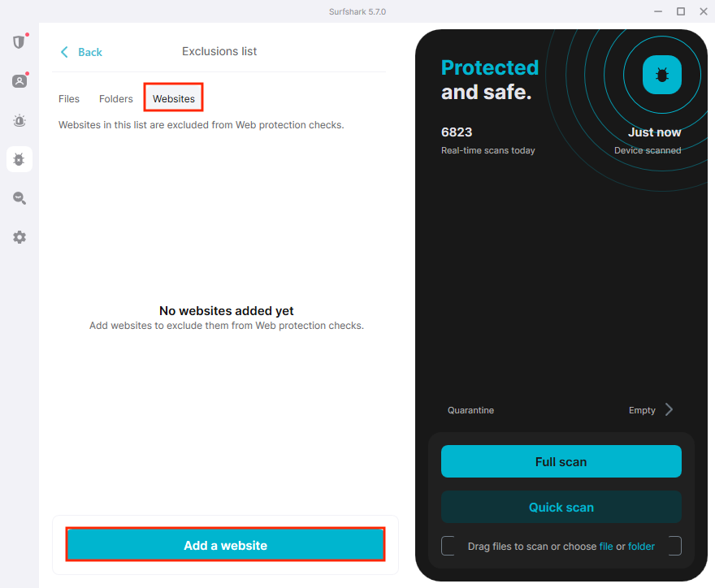The image size is (715, 588).
Task: Select the Antivirus bug sidebar icon
Action: [x=19, y=159]
